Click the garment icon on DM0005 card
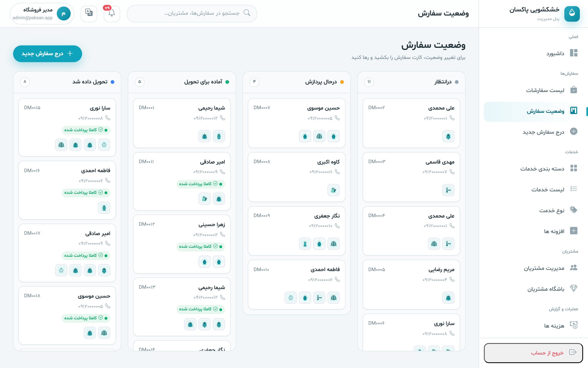Screen dimensions: 588x368 pos(448,298)
